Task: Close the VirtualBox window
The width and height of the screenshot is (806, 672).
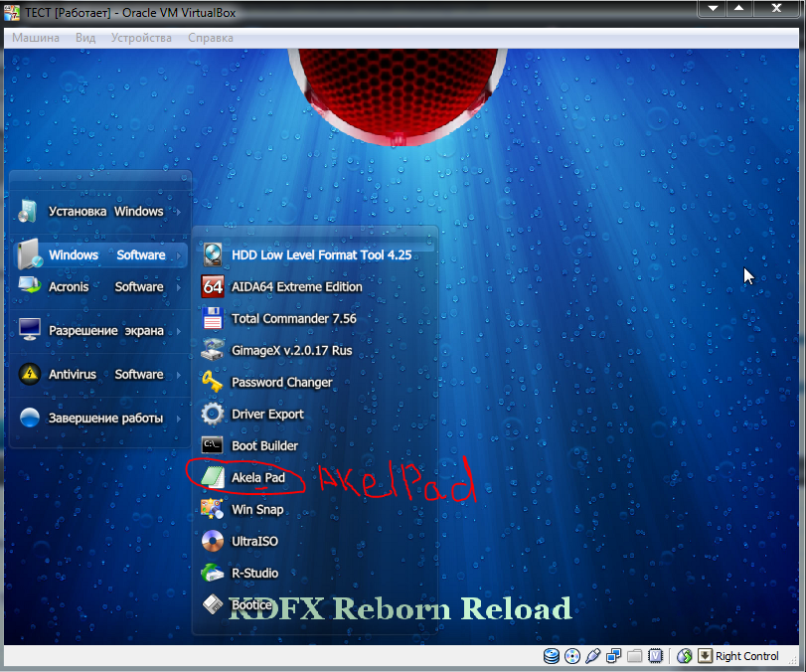Action: tap(776, 8)
